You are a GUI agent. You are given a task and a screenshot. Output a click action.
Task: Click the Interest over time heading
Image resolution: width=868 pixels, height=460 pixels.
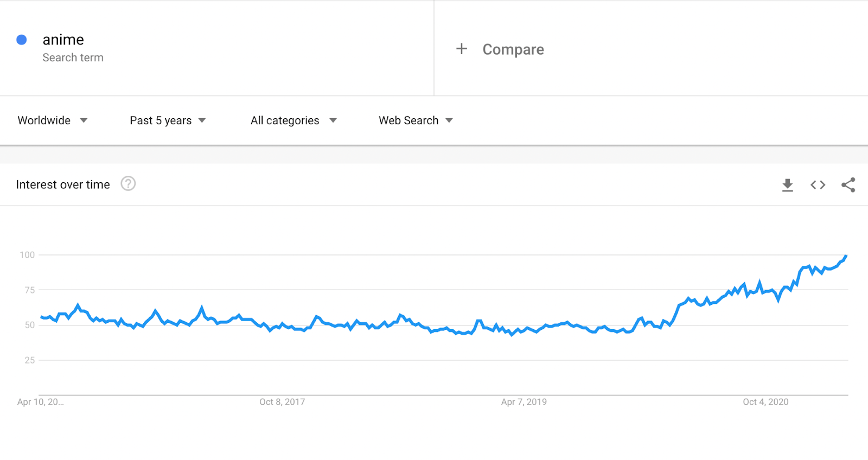point(63,184)
